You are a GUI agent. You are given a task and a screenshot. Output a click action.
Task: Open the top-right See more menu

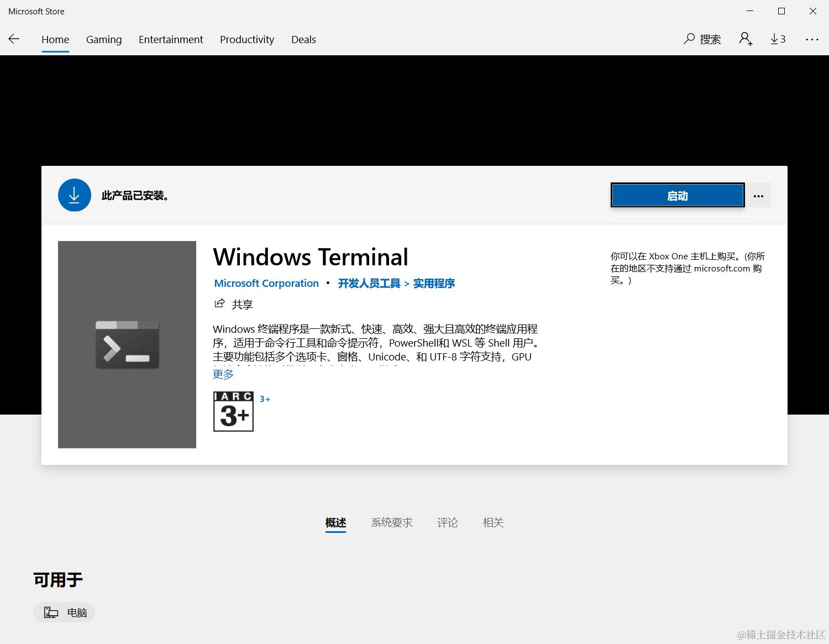pos(812,39)
